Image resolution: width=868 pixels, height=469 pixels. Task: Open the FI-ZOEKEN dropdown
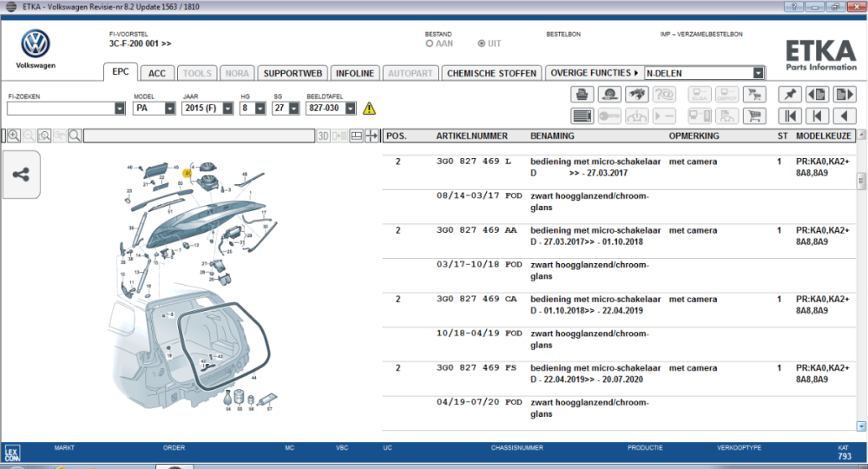(x=120, y=109)
